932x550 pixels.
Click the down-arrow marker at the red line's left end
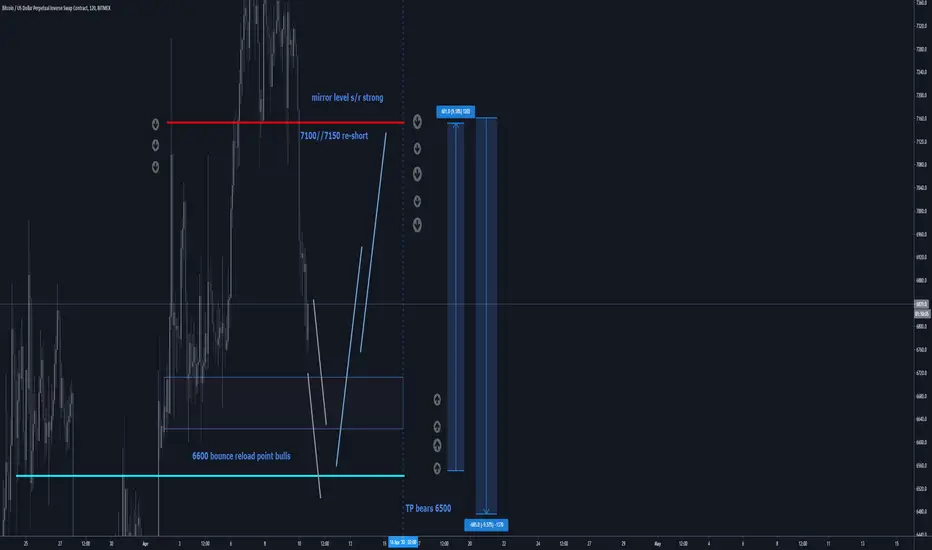[155, 124]
